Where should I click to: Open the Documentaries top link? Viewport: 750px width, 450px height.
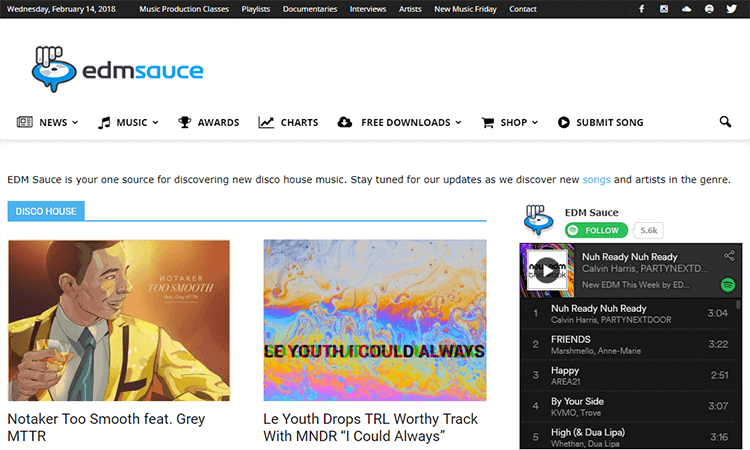(x=310, y=9)
